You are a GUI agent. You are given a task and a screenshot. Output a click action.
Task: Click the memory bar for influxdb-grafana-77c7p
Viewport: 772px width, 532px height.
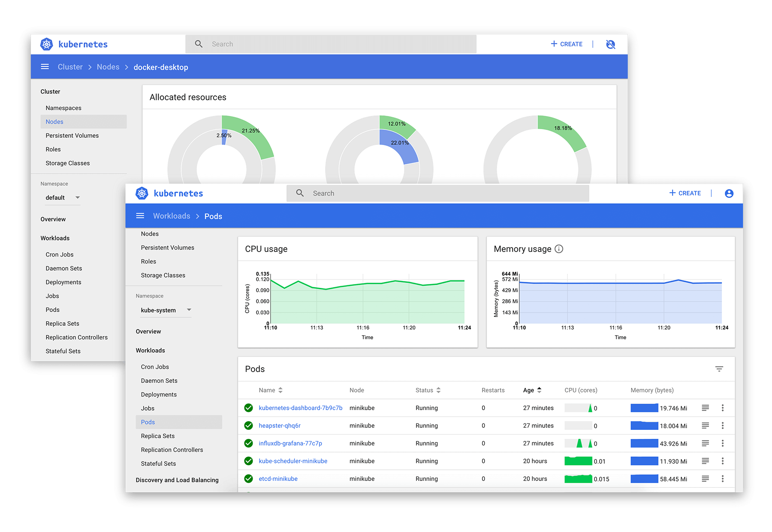point(644,443)
